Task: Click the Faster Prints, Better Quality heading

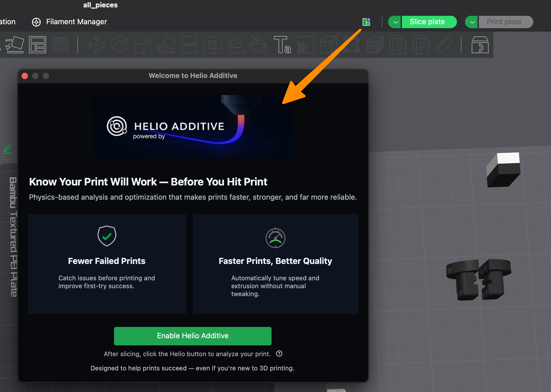Action: [275, 261]
